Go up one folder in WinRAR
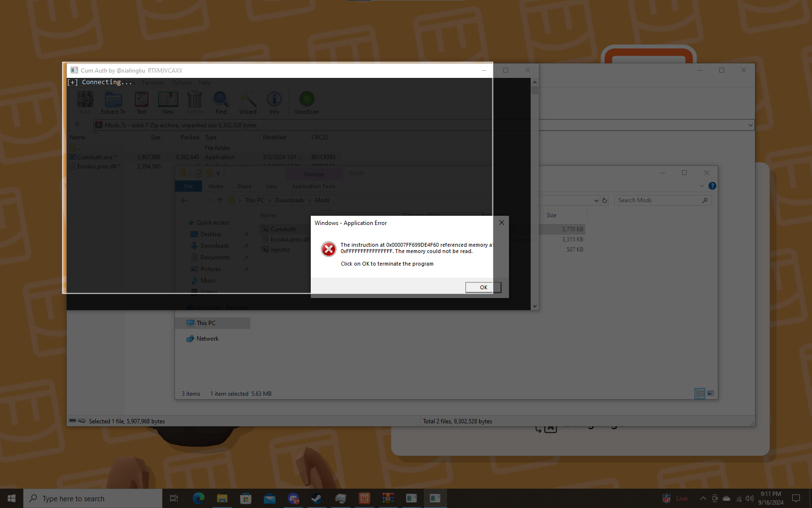812x508 pixels. tap(77, 125)
